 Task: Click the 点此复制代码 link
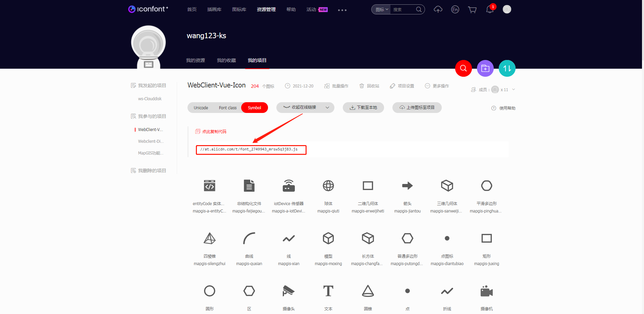coord(214,132)
